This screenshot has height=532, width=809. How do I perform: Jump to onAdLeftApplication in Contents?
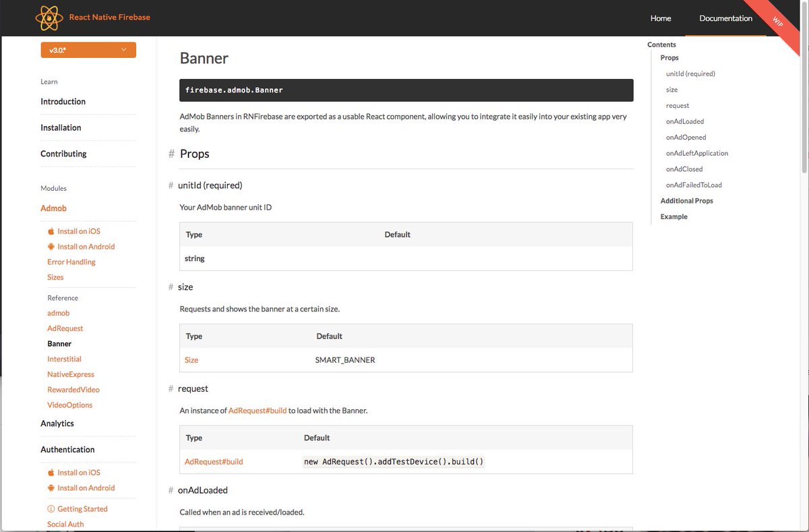pos(697,153)
